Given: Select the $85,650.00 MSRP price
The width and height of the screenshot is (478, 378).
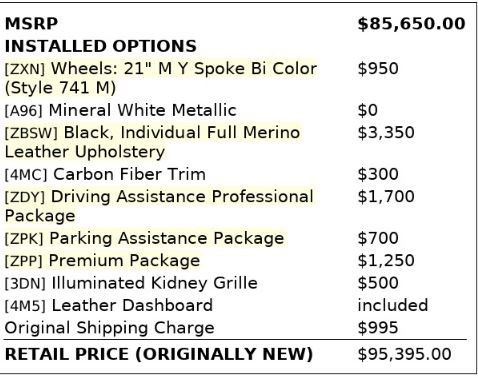Looking at the screenshot, I should (411, 24).
